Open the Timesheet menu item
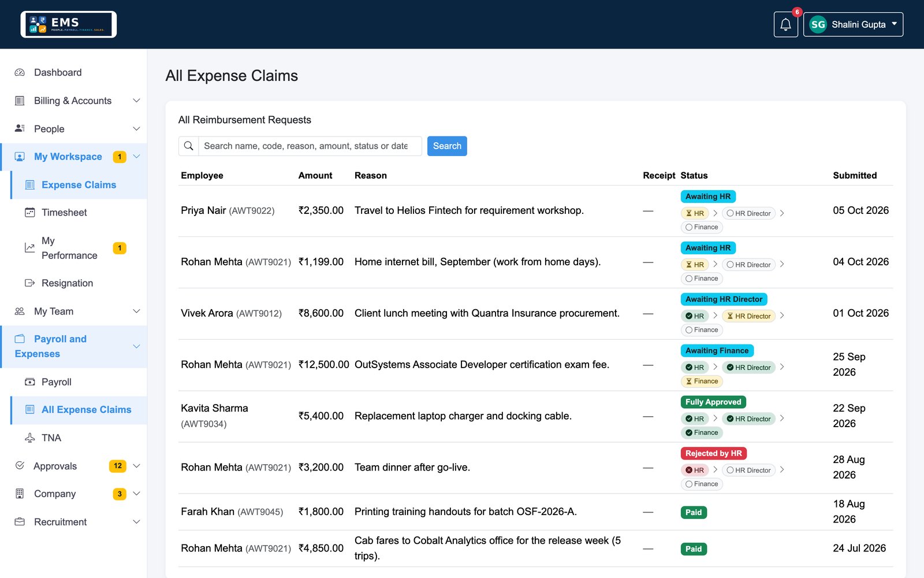This screenshot has height=578, width=924. coord(79,212)
